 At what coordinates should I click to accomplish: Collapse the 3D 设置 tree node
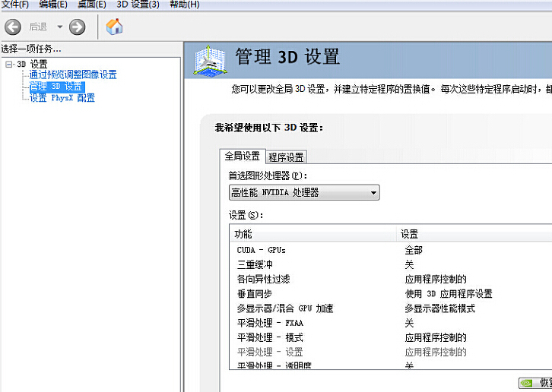tap(9, 64)
